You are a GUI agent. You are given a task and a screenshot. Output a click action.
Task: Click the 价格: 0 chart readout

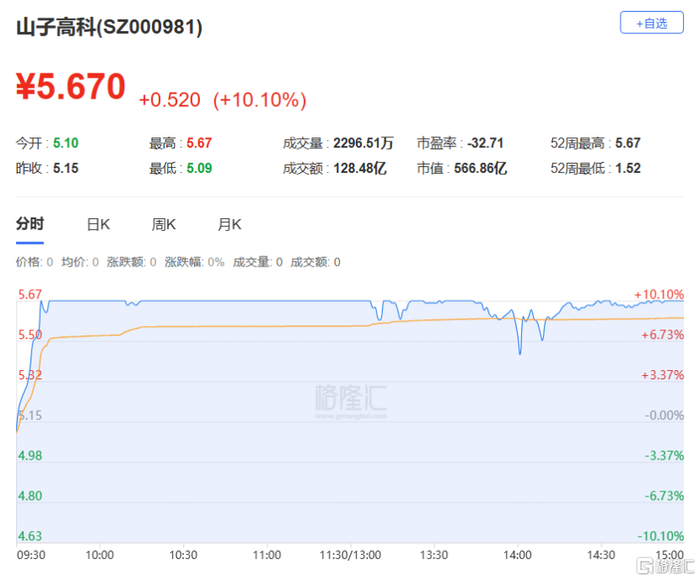pyautogui.click(x=34, y=262)
